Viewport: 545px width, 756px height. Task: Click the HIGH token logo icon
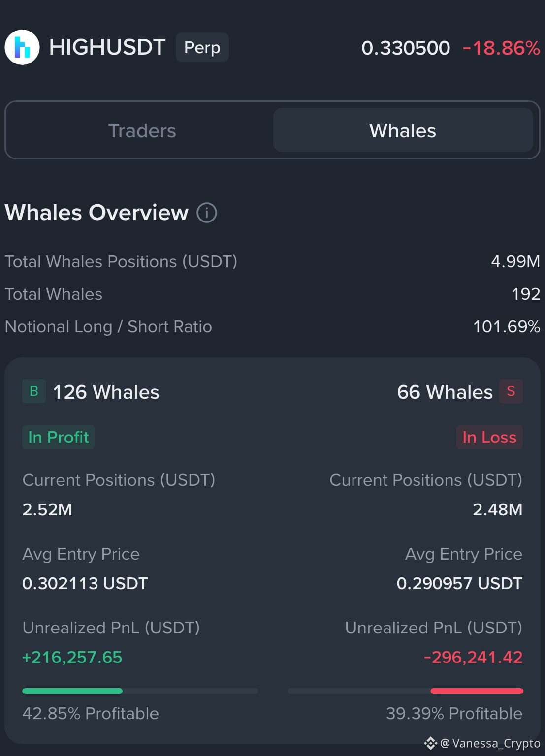pyautogui.click(x=22, y=47)
